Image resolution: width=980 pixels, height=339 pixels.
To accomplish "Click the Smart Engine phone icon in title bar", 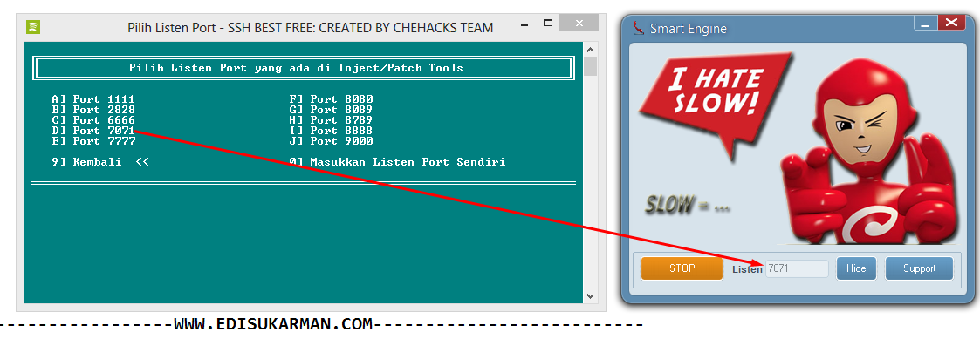I will (x=638, y=29).
